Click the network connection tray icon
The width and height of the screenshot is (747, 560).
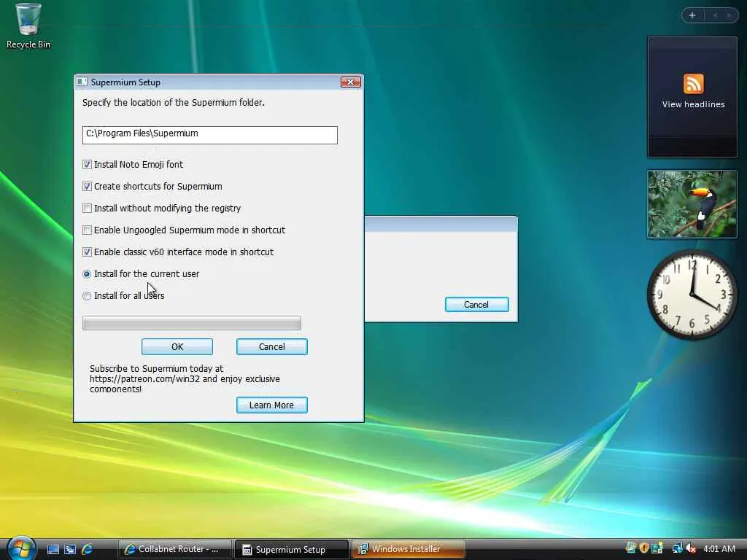pyautogui.click(x=677, y=548)
